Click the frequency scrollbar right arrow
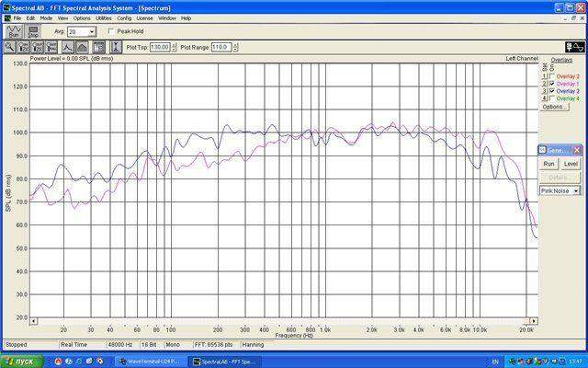 tap(534, 321)
